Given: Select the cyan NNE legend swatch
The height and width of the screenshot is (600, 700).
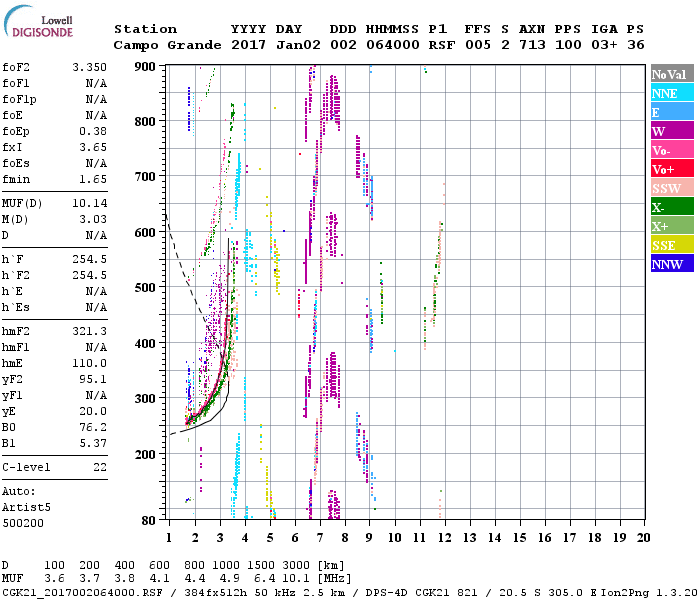Looking at the screenshot, I should (x=671, y=93).
